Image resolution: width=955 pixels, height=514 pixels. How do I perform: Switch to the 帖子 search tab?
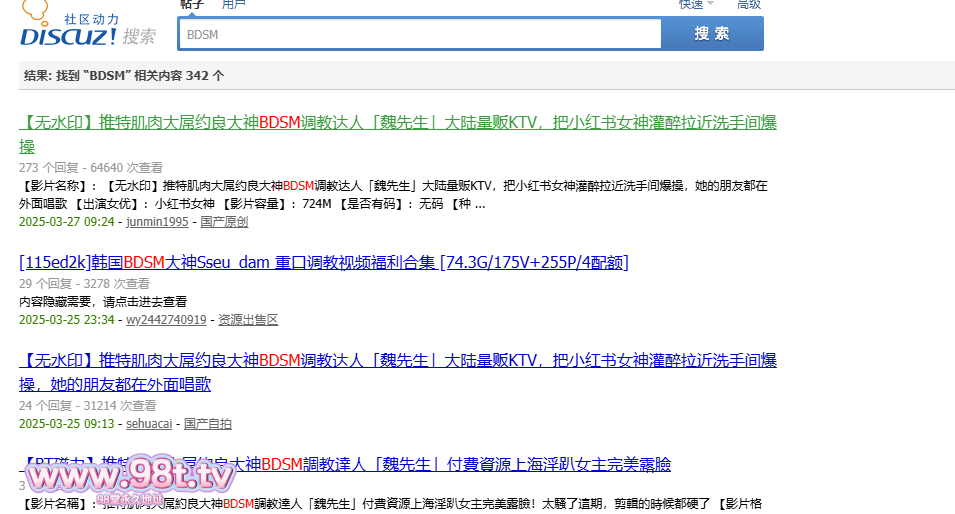tap(192, 4)
